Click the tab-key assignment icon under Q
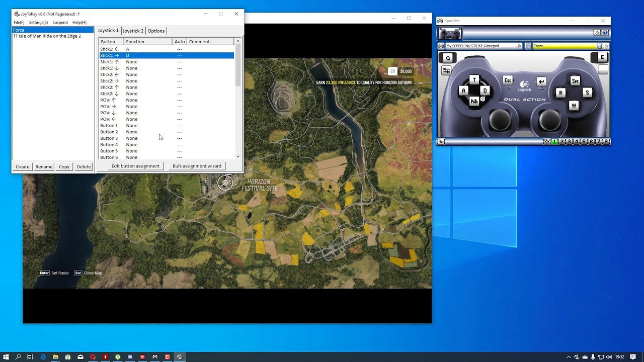This screenshot has width=644, height=362. [x=446, y=71]
